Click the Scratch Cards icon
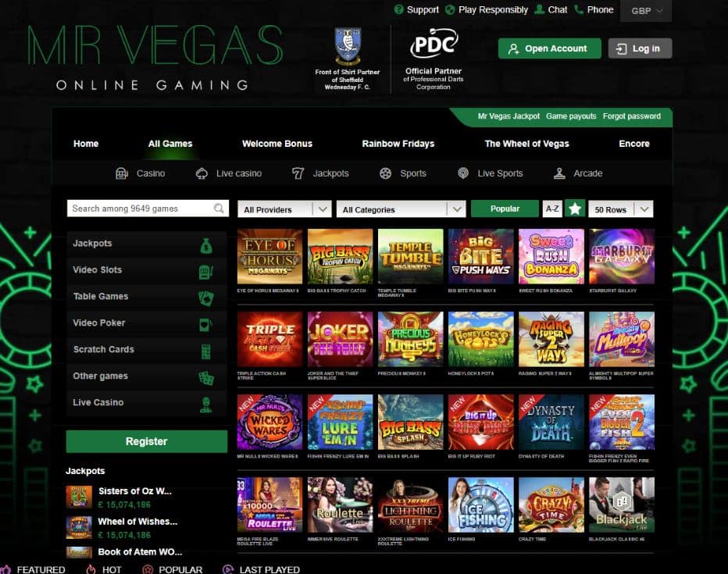 [205, 351]
